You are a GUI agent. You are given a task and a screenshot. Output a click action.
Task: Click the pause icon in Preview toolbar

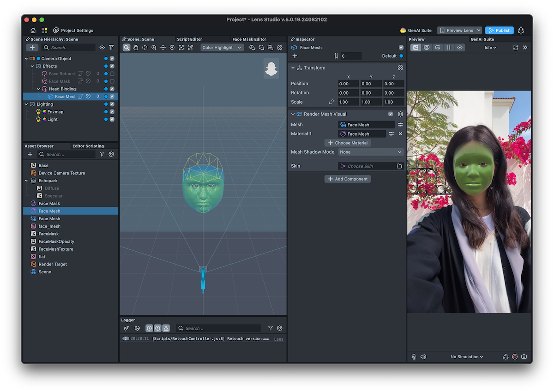[448, 48]
